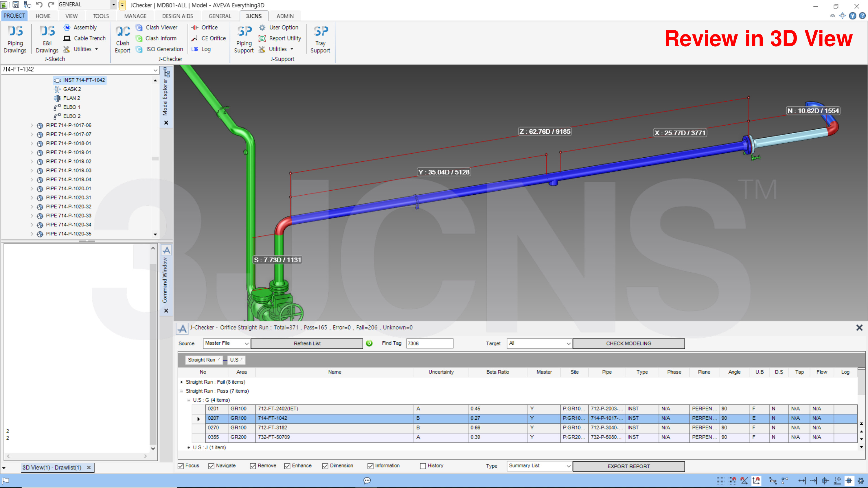Expand the Straight Run : Fail group
The width and height of the screenshot is (868, 488).
click(x=181, y=382)
